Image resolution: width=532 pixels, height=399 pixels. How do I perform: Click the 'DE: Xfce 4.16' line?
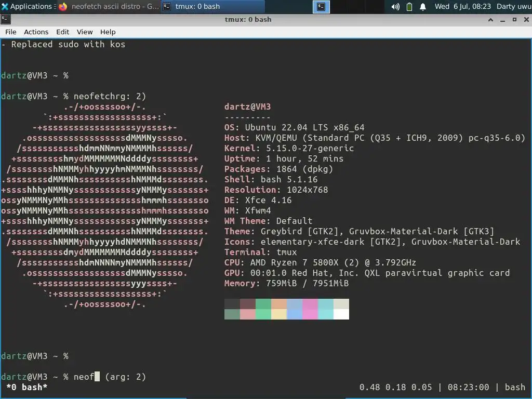pos(258,200)
